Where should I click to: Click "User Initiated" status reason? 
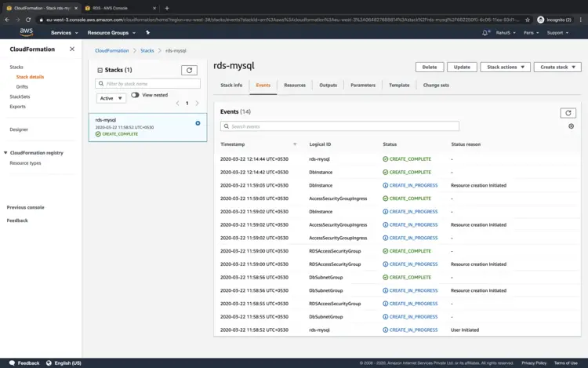[x=465, y=330]
